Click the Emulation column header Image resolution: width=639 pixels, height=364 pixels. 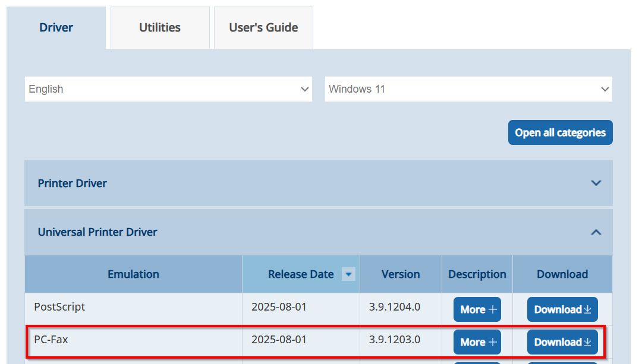point(133,274)
